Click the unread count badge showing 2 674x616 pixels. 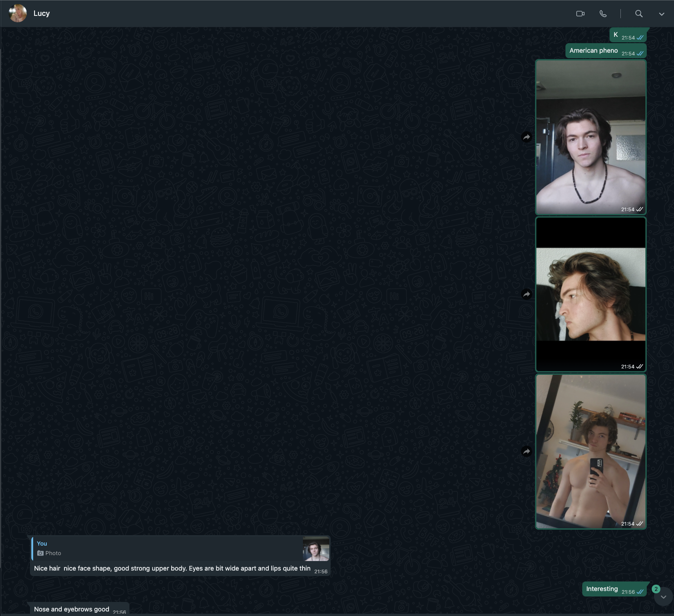tap(656, 589)
